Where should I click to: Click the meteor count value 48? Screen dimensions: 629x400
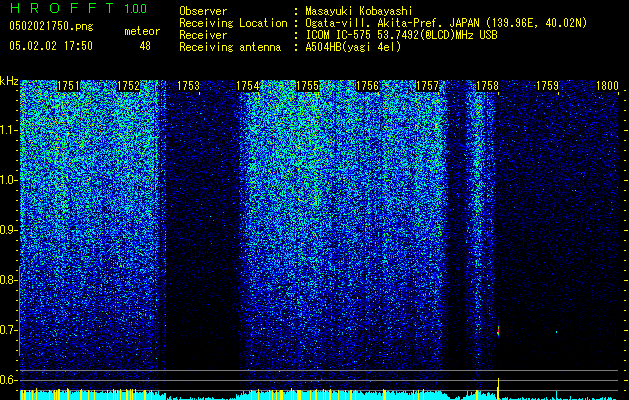click(x=145, y=46)
